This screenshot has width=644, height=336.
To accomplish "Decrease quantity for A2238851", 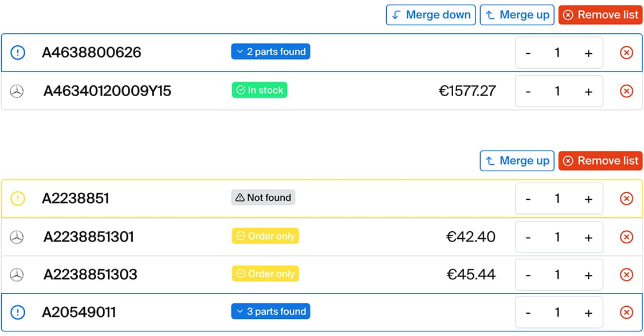I will pyautogui.click(x=528, y=199).
